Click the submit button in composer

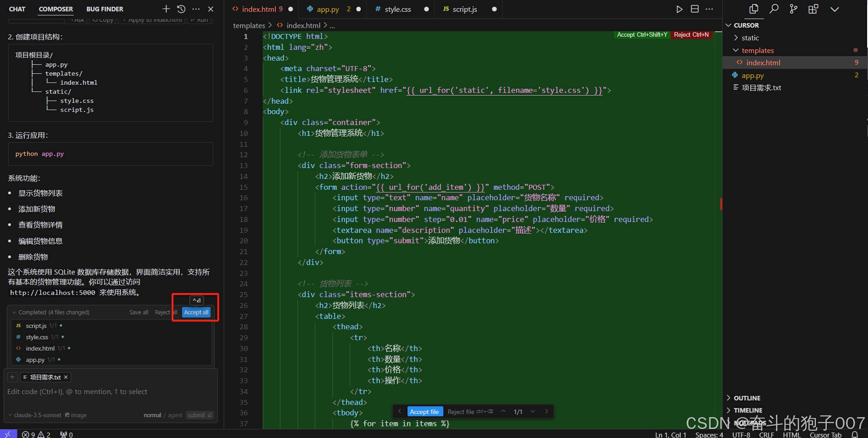pyautogui.click(x=199, y=415)
